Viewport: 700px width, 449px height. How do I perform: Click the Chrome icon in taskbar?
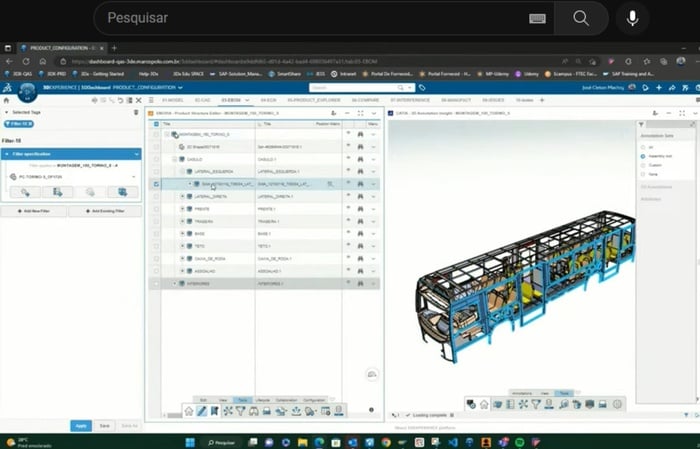tap(386, 442)
